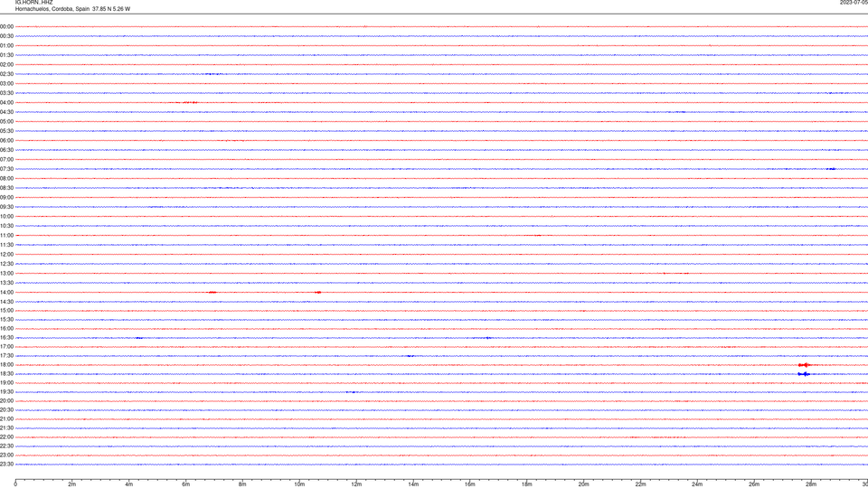Click the 18:30 time label
The height and width of the screenshot is (488, 868).
click(x=6, y=374)
